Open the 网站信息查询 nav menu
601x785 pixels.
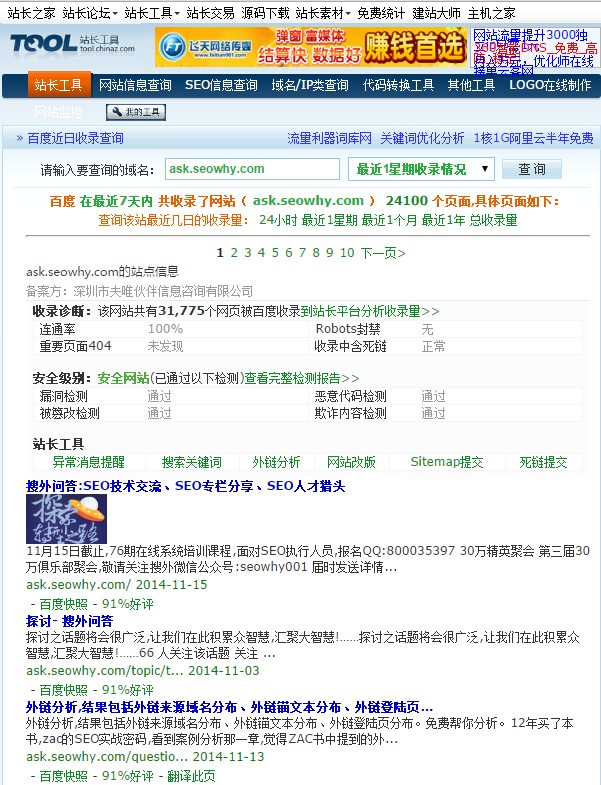pyautogui.click(x=135, y=85)
